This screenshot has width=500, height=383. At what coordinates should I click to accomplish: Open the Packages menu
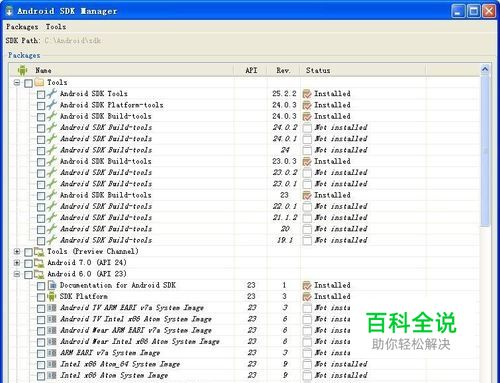pyautogui.click(x=22, y=27)
